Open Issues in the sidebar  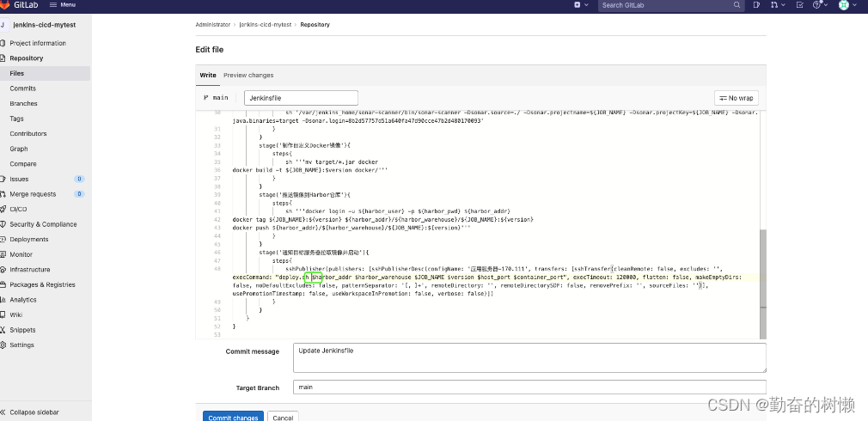coord(19,180)
